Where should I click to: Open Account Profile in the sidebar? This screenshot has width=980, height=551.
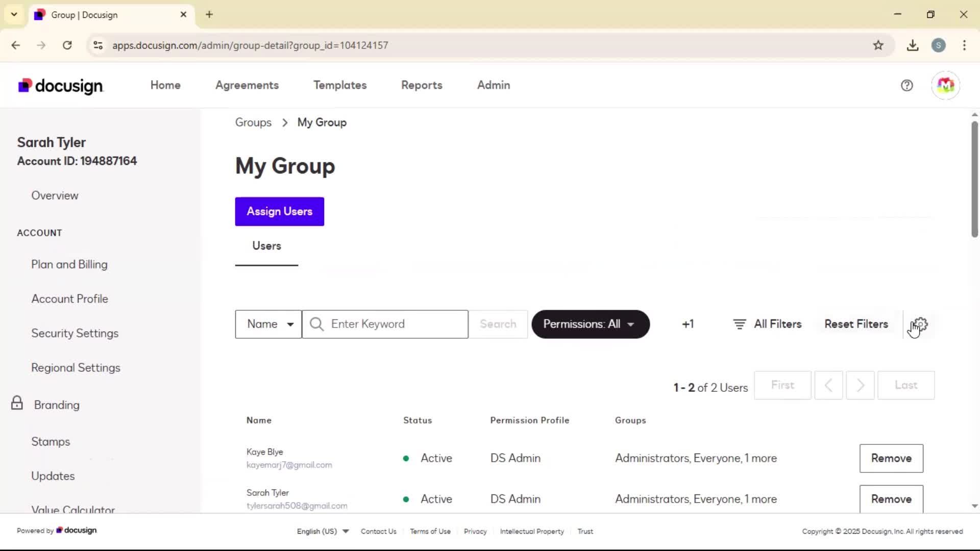tap(69, 299)
